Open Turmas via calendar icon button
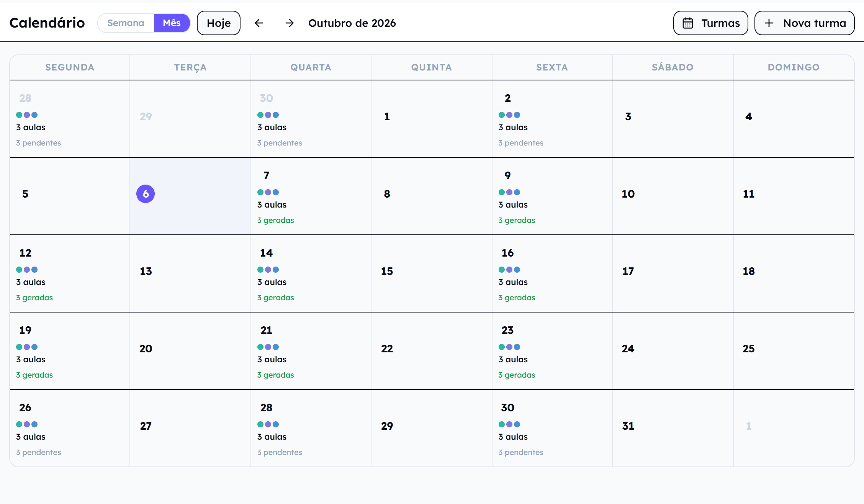 (x=710, y=23)
